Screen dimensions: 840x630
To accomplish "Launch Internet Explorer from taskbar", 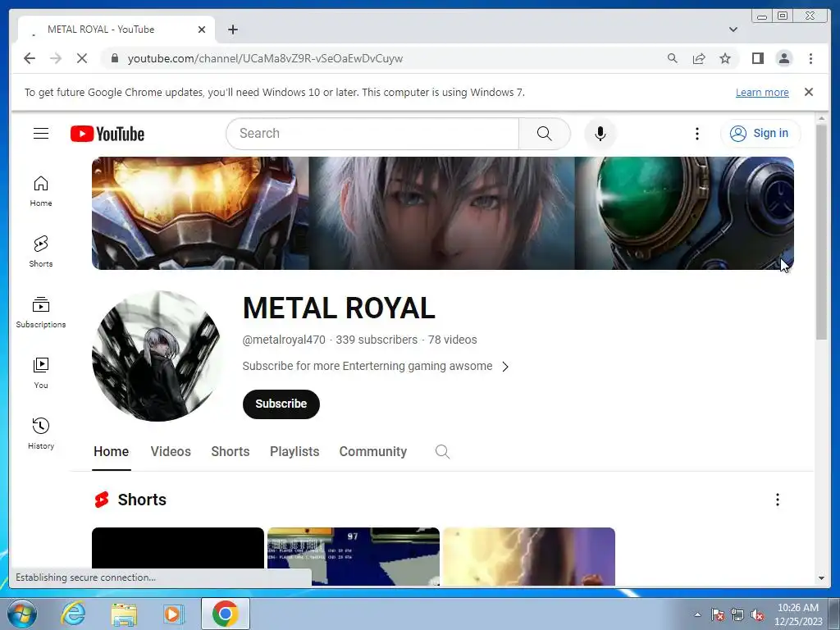I will point(73,614).
